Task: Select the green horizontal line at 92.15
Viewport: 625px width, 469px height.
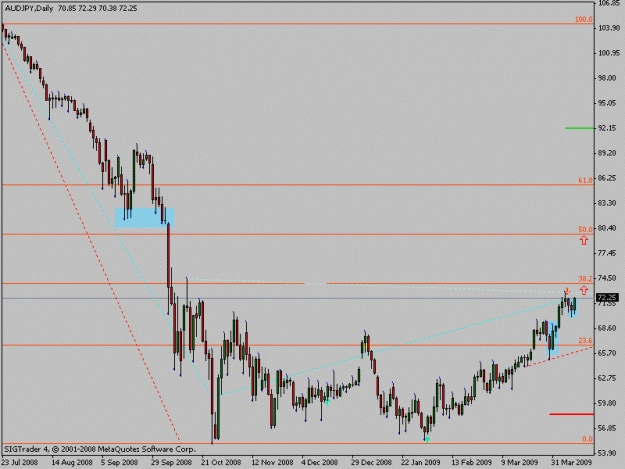Action: click(x=579, y=128)
